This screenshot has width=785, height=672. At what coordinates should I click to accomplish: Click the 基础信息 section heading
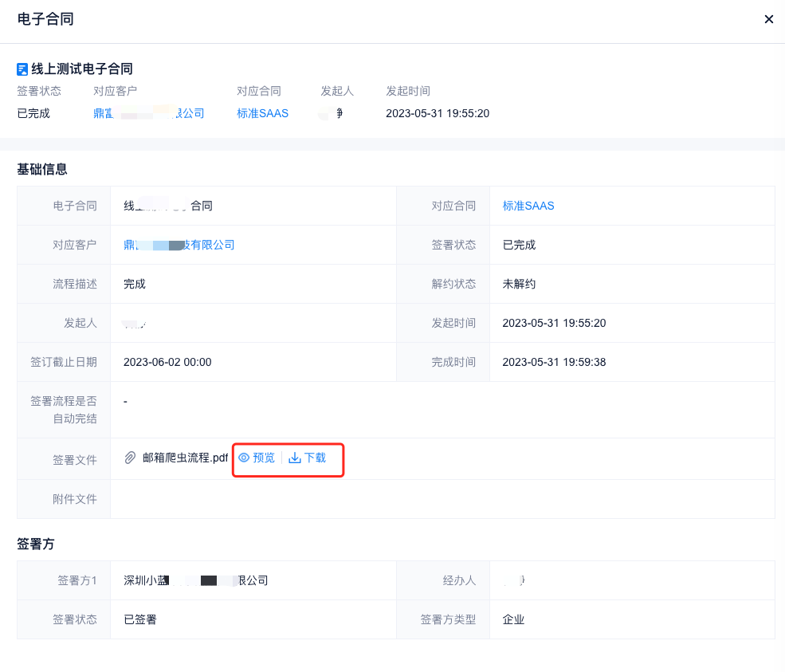[x=42, y=169]
